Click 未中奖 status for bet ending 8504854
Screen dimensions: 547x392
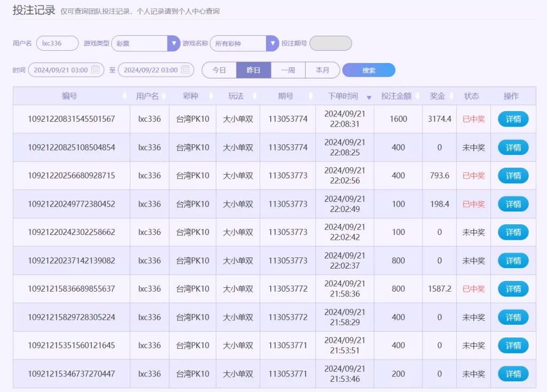tap(473, 147)
